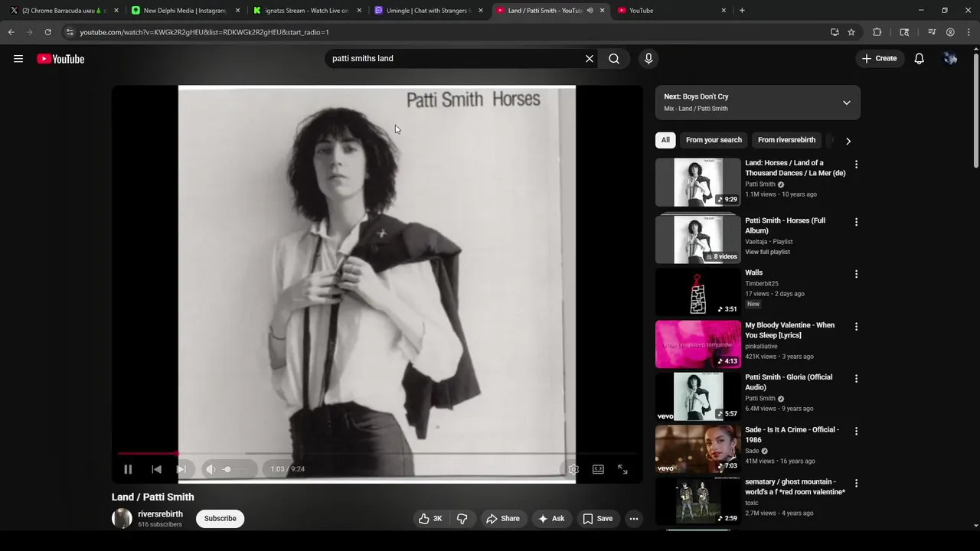
Task: Go to the YouTube home logo
Action: coord(60,59)
